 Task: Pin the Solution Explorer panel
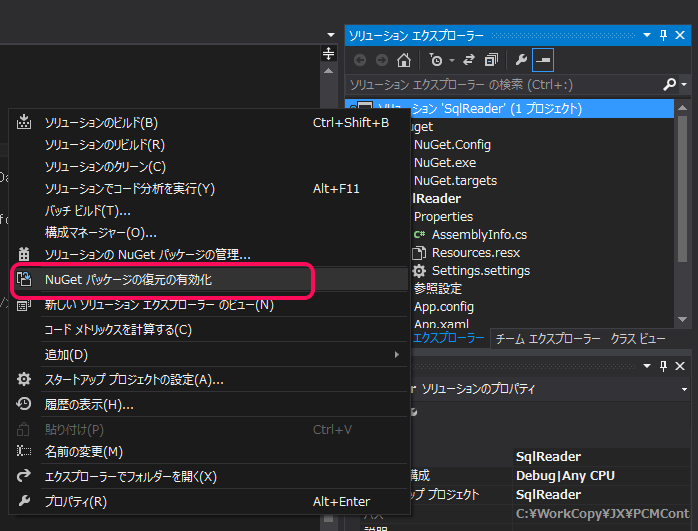point(663,35)
